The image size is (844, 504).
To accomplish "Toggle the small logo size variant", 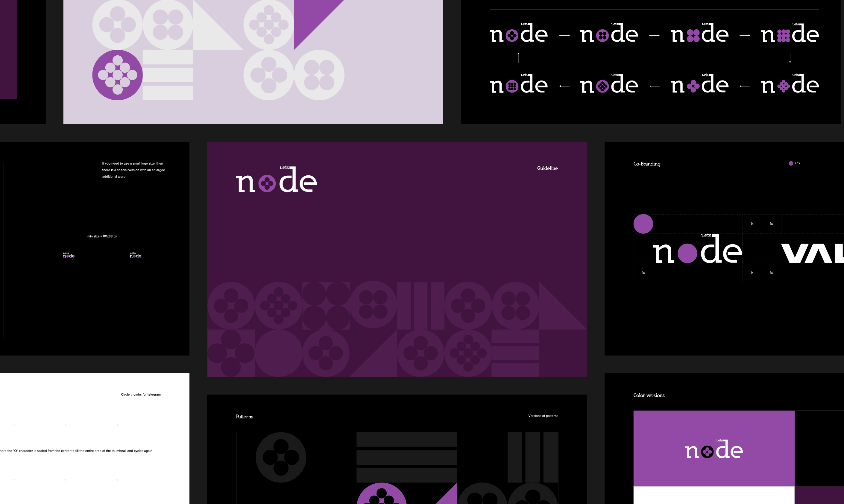I will click(68, 255).
